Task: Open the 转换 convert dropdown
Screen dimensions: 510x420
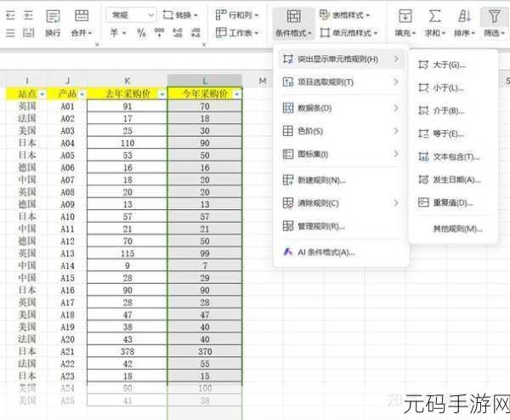Action: [x=180, y=15]
